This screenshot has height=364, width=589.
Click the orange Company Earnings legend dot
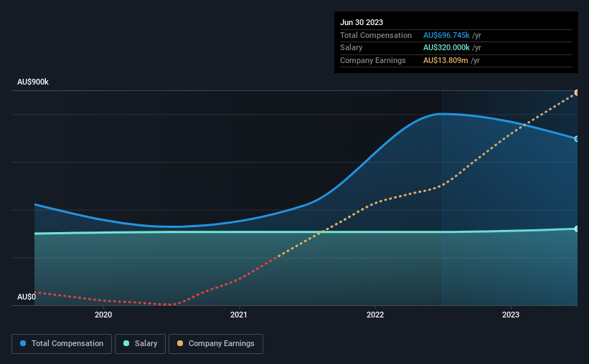(x=180, y=343)
